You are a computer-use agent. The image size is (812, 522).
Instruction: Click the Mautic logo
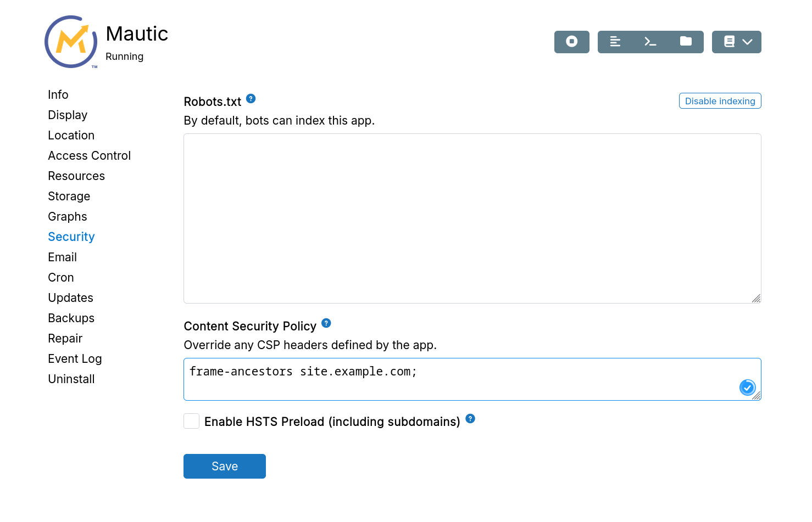pos(70,42)
